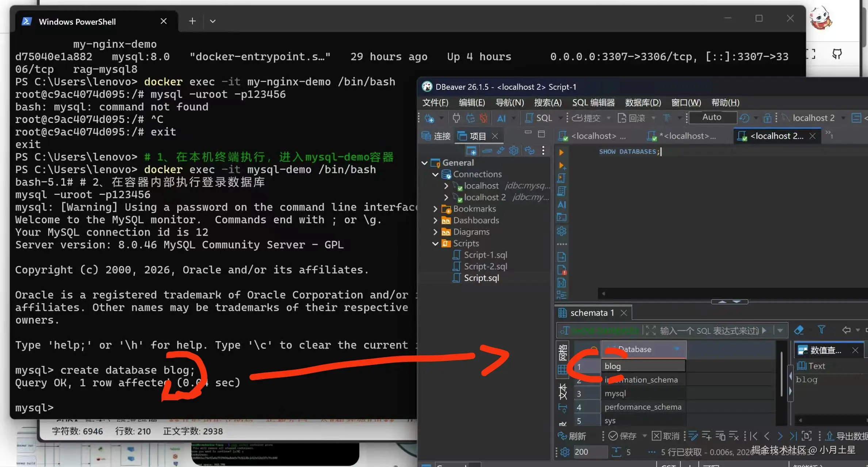Click the create project icon in project panel
Viewport: 868px width, 467px height.
click(x=471, y=150)
